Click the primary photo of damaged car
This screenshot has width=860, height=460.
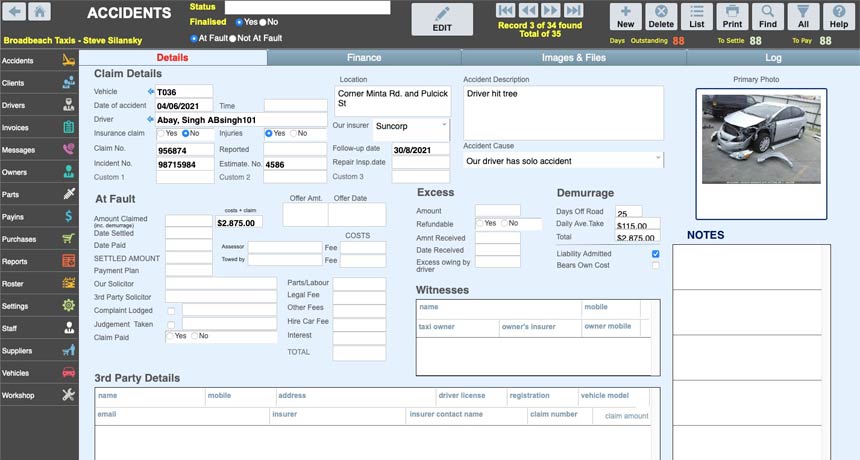(x=761, y=139)
